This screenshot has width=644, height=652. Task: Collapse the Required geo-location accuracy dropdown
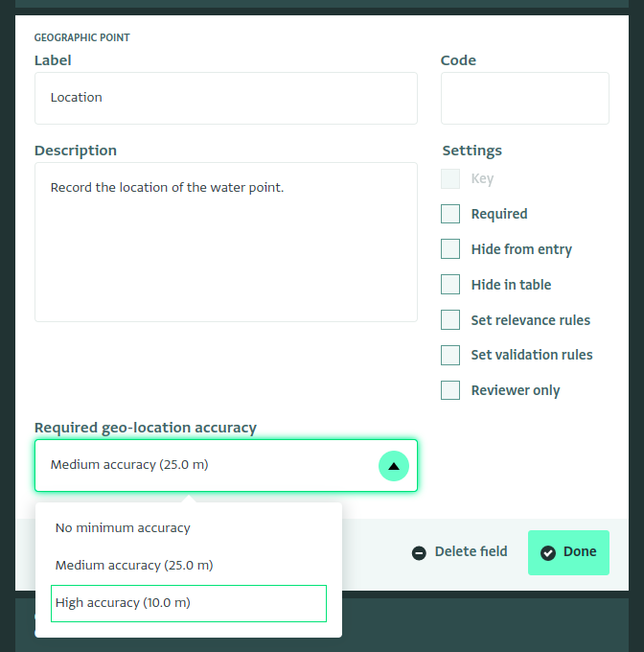coord(226,465)
